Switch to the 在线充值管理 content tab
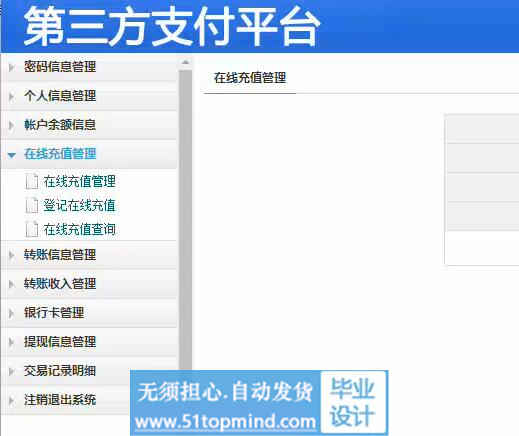 (250, 78)
